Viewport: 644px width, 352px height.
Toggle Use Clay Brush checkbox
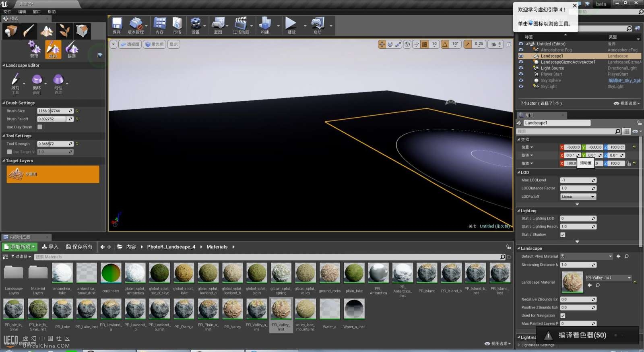click(40, 127)
